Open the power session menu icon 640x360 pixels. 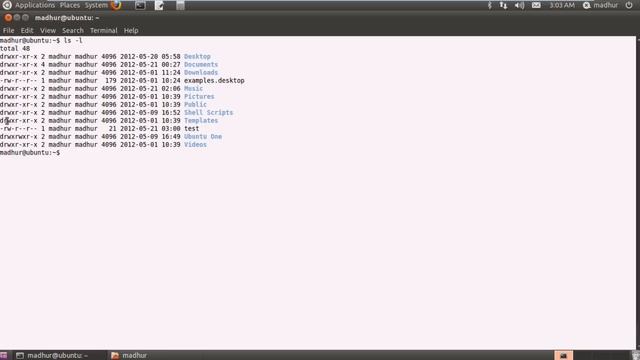click(x=629, y=5)
